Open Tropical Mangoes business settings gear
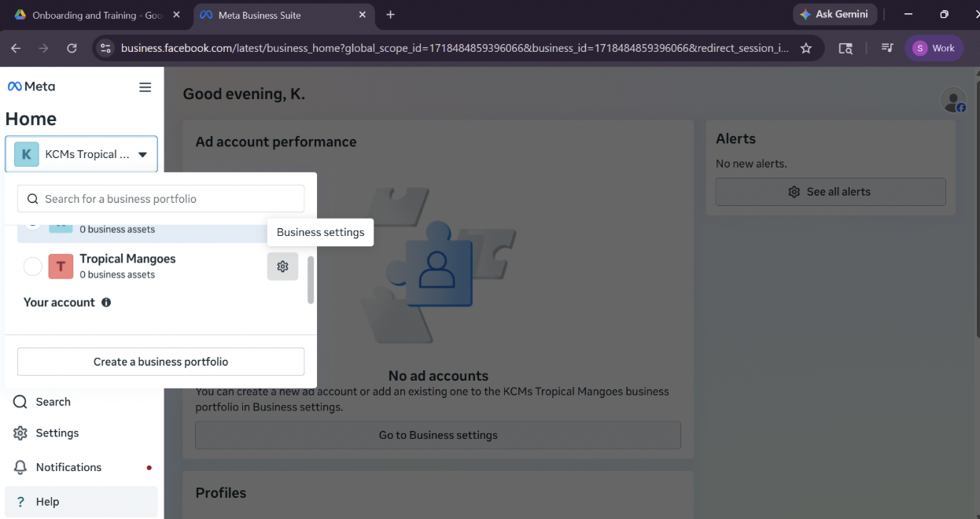 click(x=282, y=267)
